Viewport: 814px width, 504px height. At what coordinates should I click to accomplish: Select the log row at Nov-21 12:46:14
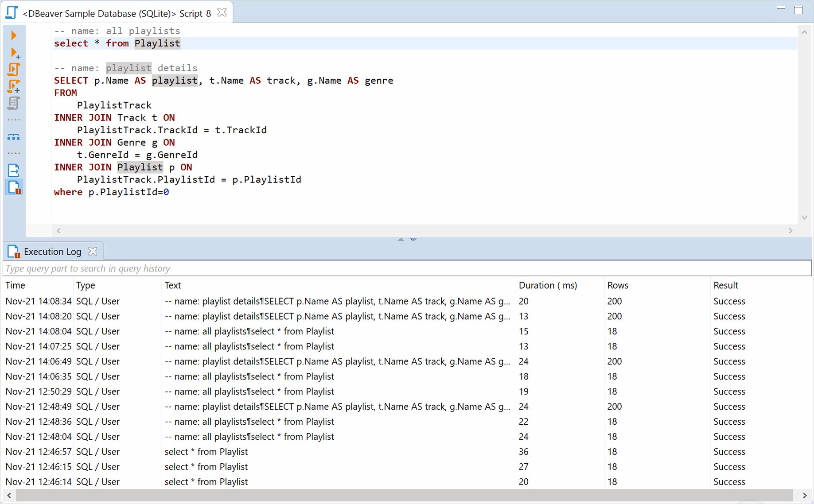pos(407,482)
